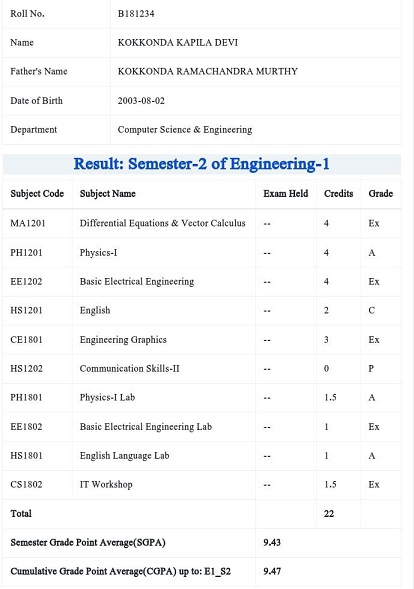Click the SGPA value 9.43

click(x=272, y=542)
